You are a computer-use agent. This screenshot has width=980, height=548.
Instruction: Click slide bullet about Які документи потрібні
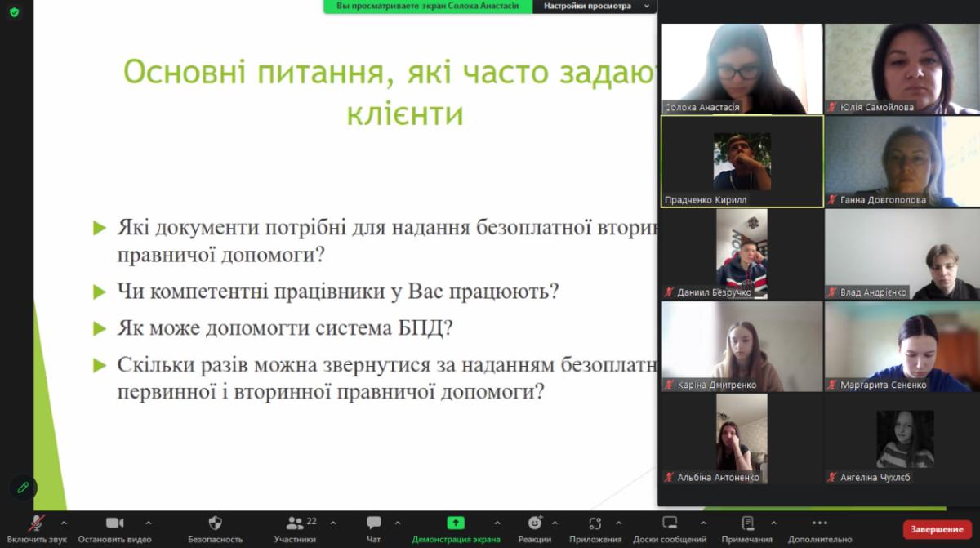pos(388,241)
